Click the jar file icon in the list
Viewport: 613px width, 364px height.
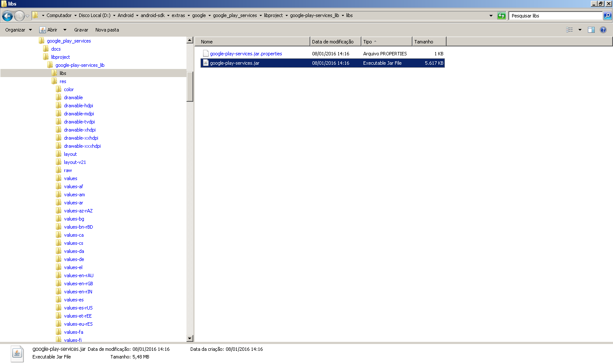[x=206, y=63]
